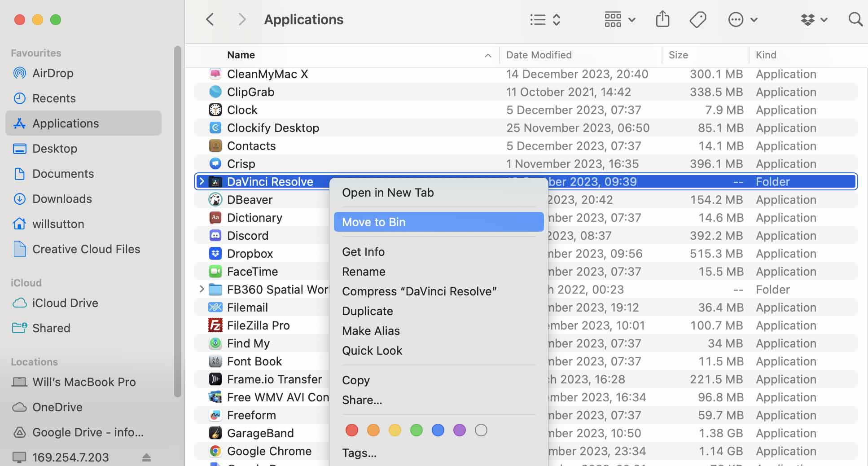Expand the FB360 Spatial Workstation folder

point(202,289)
